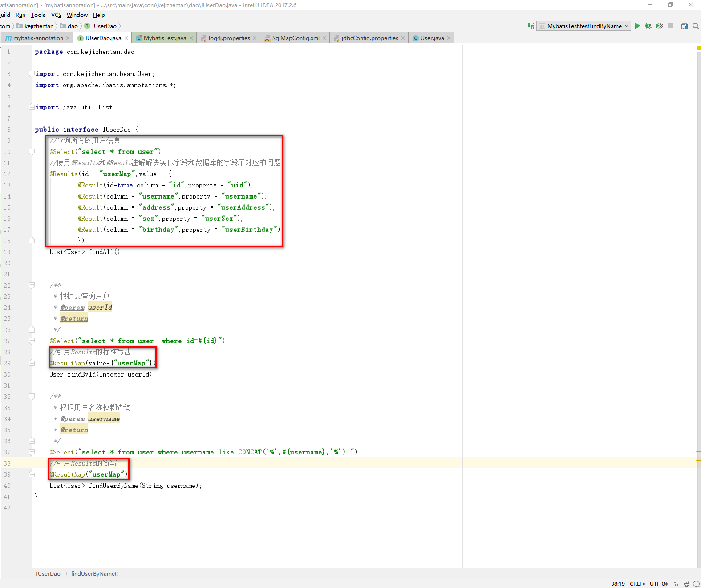Toggle read-only lock icon in status bar

[676, 584]
